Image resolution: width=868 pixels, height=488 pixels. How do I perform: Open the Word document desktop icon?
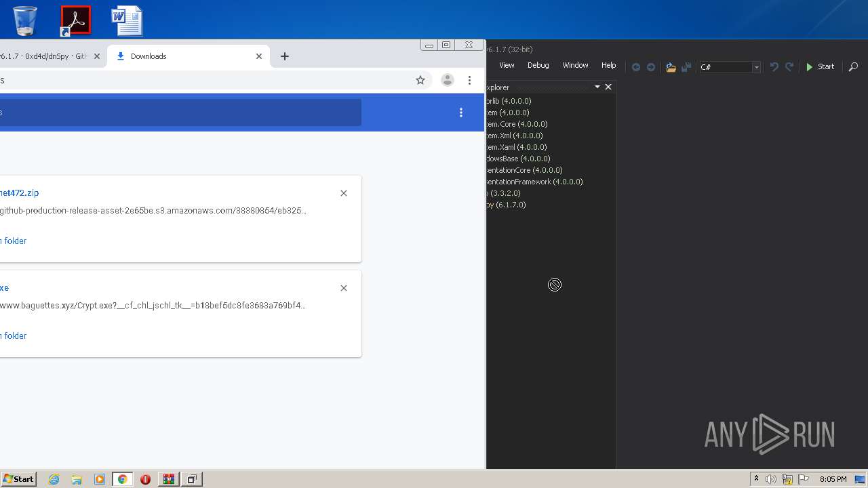tap(127, 20)
